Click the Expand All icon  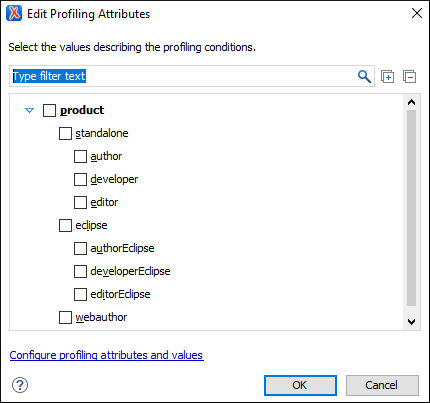pyautogui.click(x=387, y=77)
